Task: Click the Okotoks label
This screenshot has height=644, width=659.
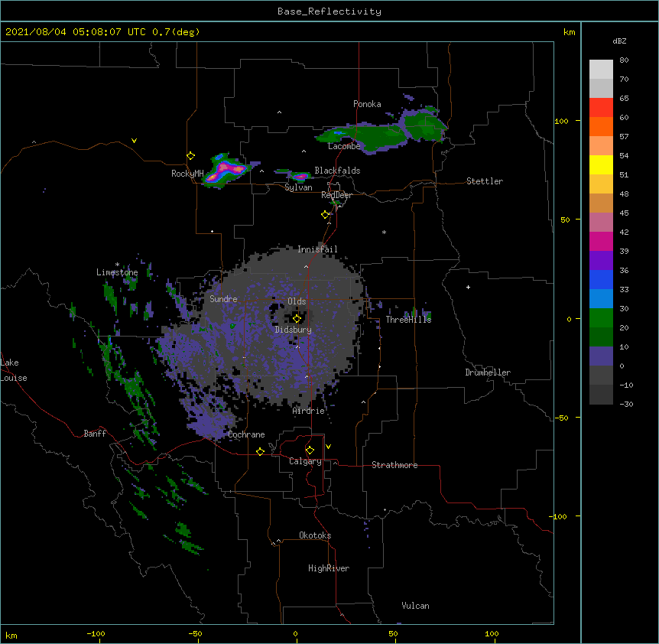Action: point(315,535)
